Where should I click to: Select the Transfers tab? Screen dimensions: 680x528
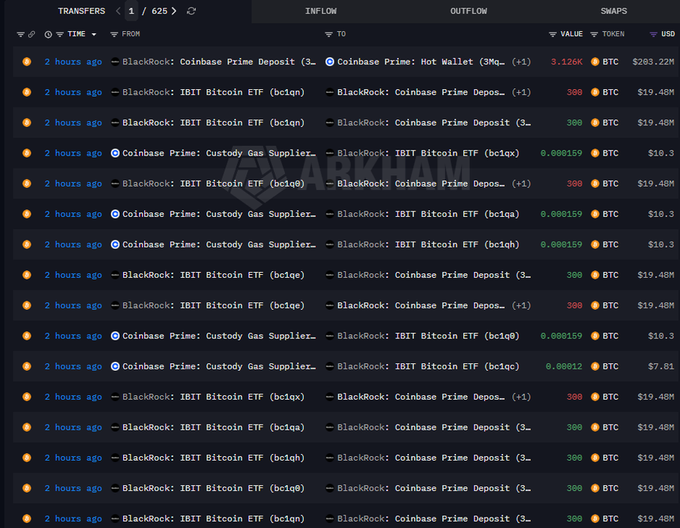point(82,11)
